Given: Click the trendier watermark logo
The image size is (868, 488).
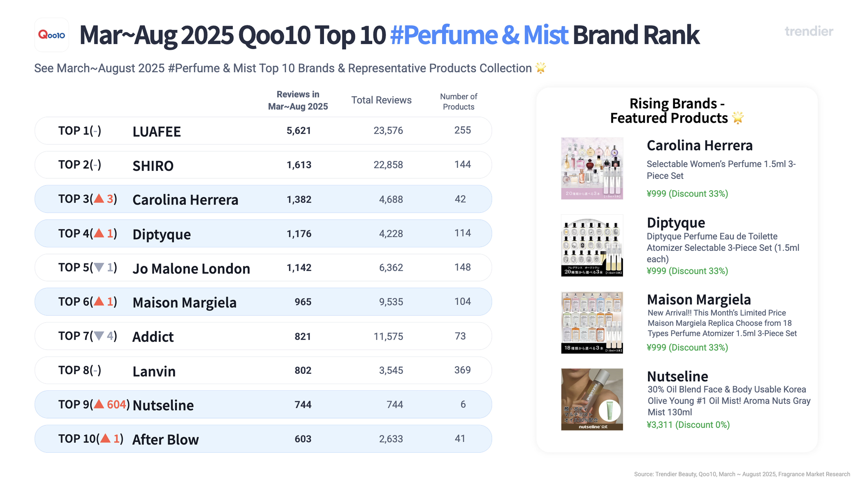Looking at the screenshot, I should tap(809, 31).
